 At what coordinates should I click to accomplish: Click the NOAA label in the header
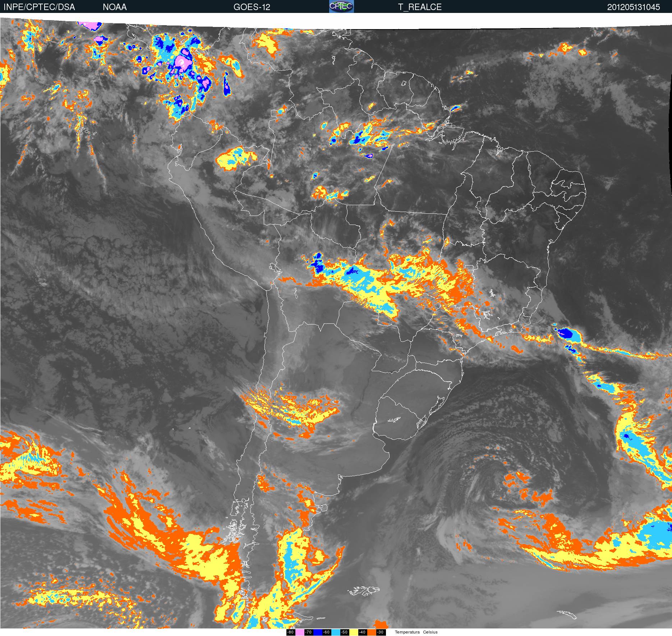[x=115, y=7]
